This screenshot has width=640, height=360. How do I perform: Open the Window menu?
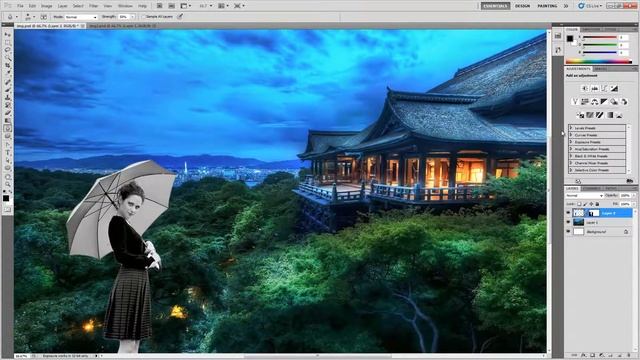125,6
